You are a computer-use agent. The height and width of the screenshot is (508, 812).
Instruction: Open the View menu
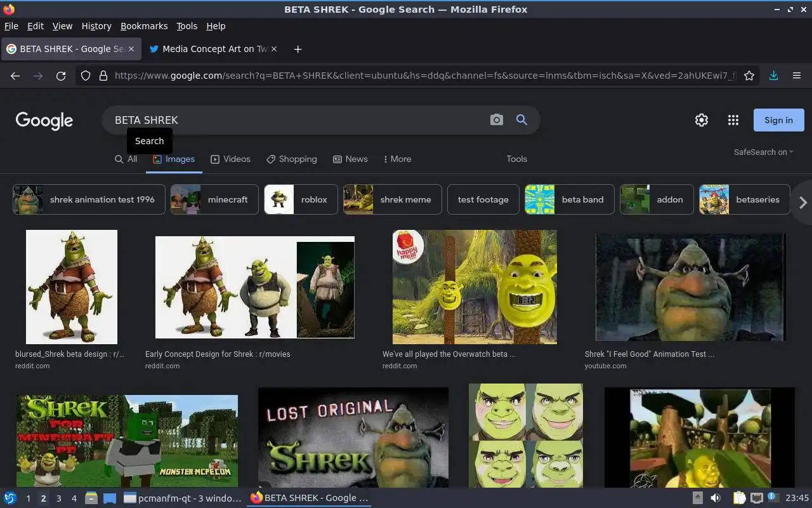62,26
